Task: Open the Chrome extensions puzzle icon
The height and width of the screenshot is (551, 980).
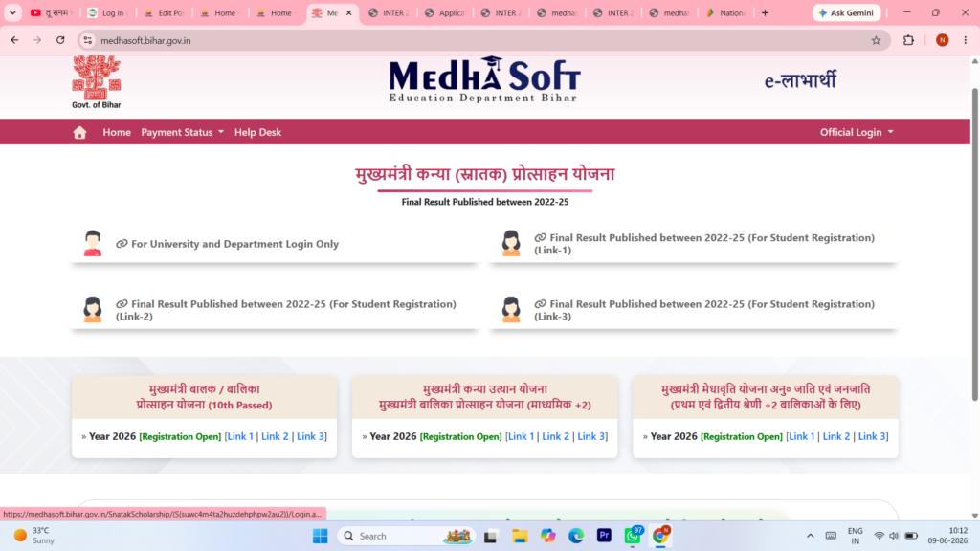Action: click(908, 40)
